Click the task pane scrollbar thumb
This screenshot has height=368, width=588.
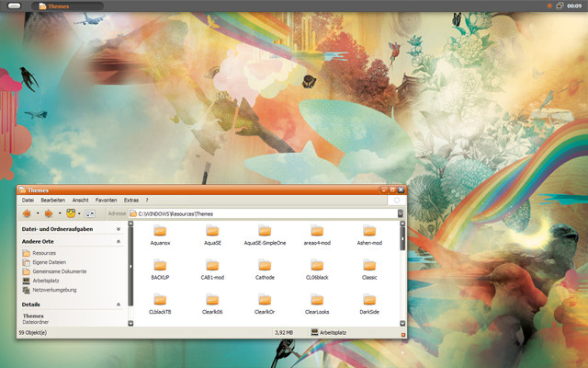pos(130,266)
